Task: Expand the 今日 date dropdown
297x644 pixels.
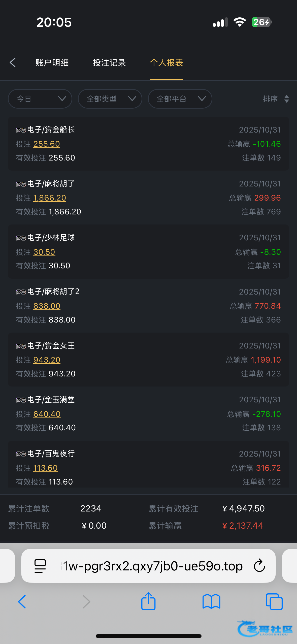Action: [40, 99]
